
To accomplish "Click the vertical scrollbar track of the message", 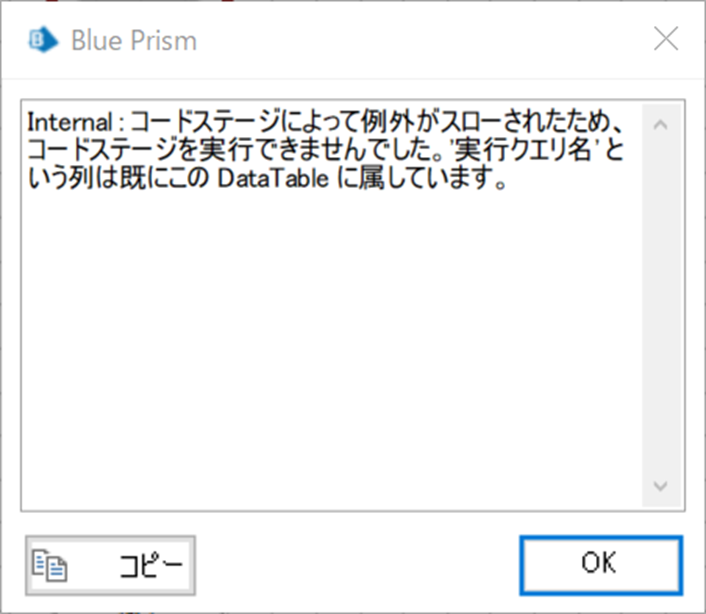I will [661, 305].
